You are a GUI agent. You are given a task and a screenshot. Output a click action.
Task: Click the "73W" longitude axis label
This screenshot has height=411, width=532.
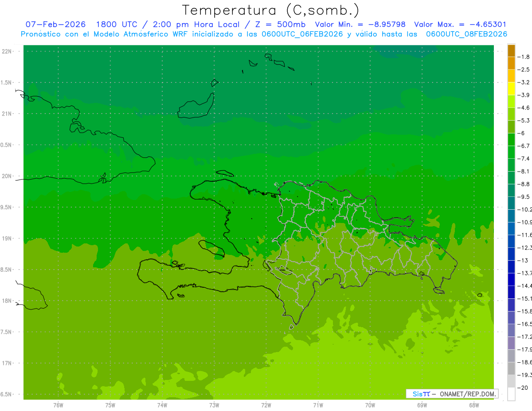tap(214, 405)
